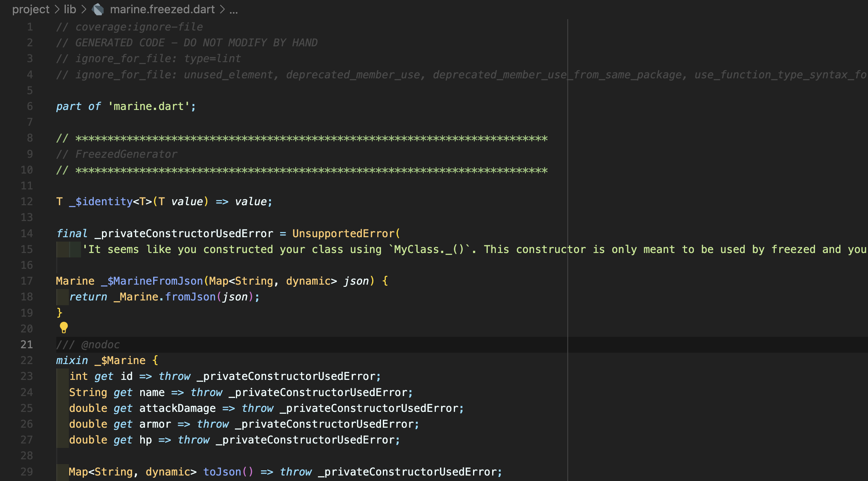Open the 'lib' breadcrumb folder
868x481 pixels.
[x=70, y=10]
